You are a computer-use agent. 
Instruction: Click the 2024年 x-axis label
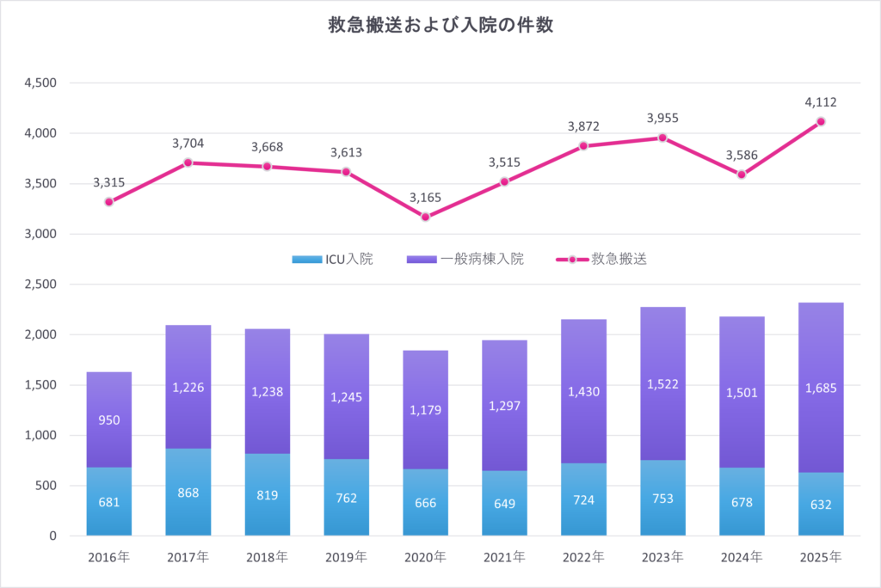point(742,557)
